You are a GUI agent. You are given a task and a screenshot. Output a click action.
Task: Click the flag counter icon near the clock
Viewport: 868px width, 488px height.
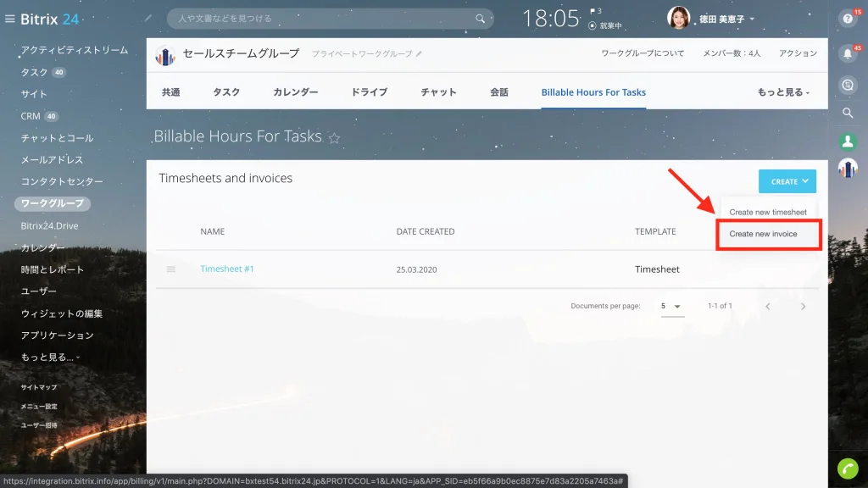point(596,11)
